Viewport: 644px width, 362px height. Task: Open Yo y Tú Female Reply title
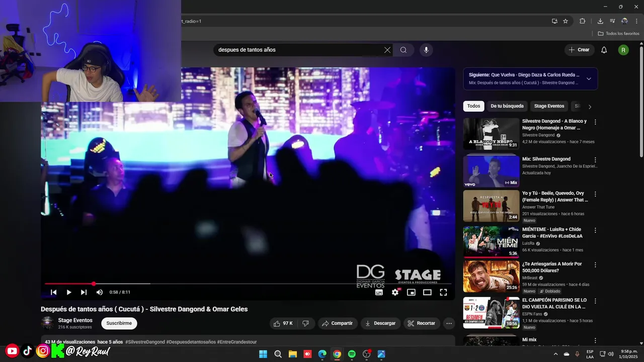555,197
